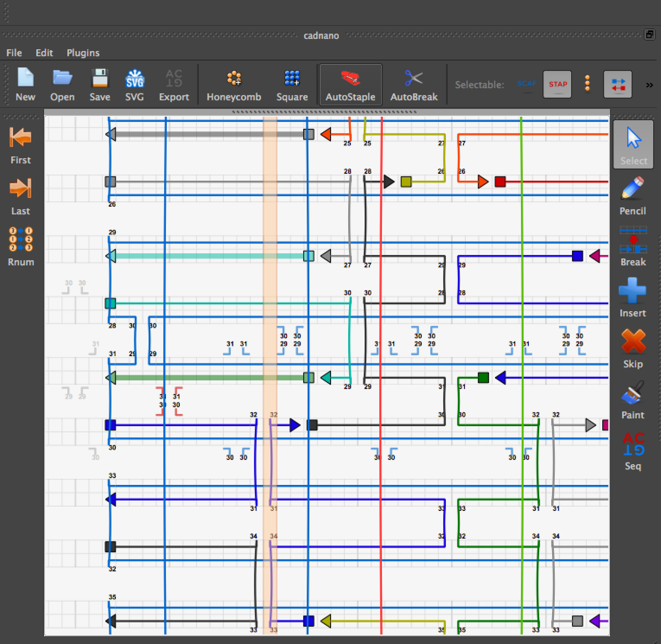Jump to First helix position
This screenshot has height=644, width=661.
coord(21,145)
